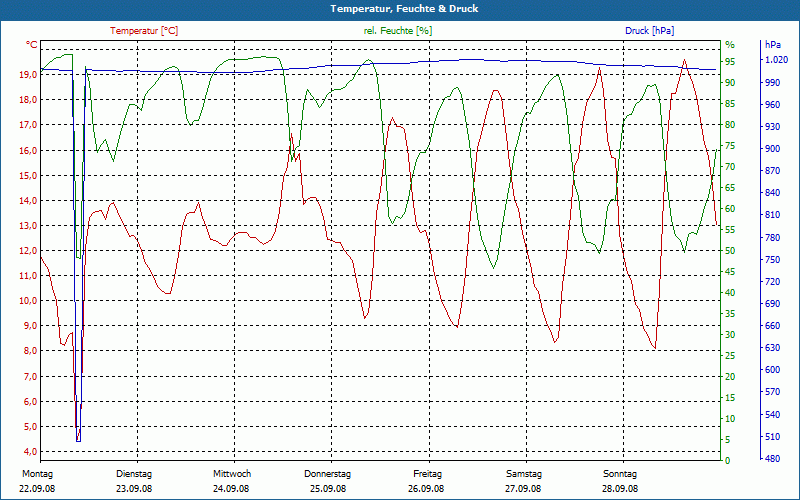Click the '55' humidity axis tick
Image resolution: width=800 pixels, height=500 pixels.
[x=730, y=230]
